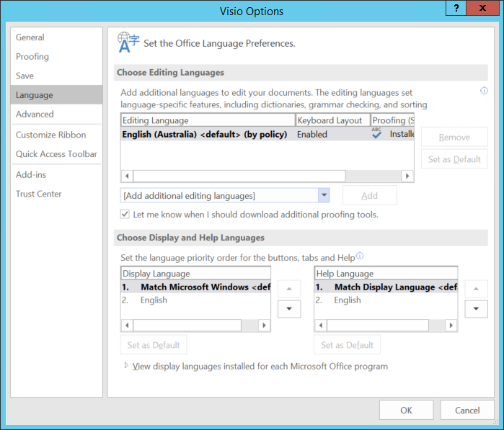Image resolution: width=504 pixels, height=430 pixels.
Task: Click the Remove editing language button
Action: (454, 137)
